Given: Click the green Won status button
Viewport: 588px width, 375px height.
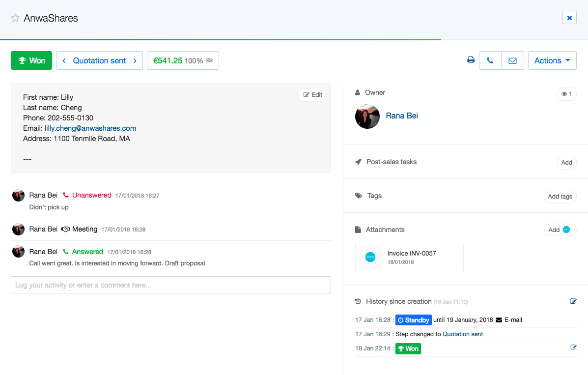Looking at the screenshot, I should (x=31, y=60).
